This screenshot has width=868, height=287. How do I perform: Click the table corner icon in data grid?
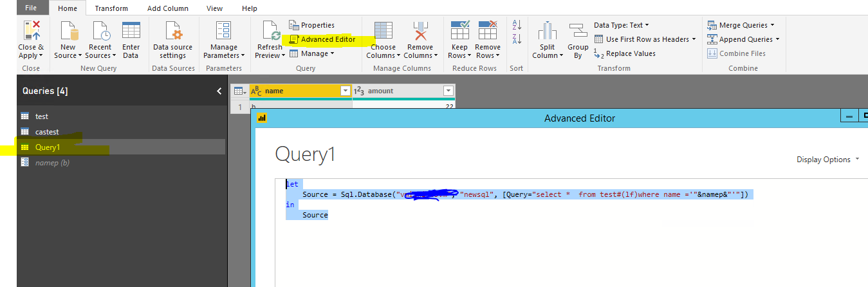(239, 91)
